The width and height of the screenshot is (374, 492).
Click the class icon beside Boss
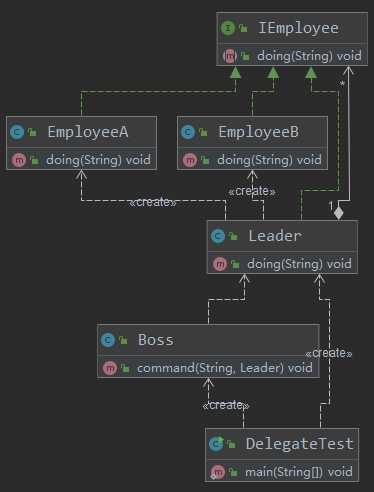coord(108,340)
